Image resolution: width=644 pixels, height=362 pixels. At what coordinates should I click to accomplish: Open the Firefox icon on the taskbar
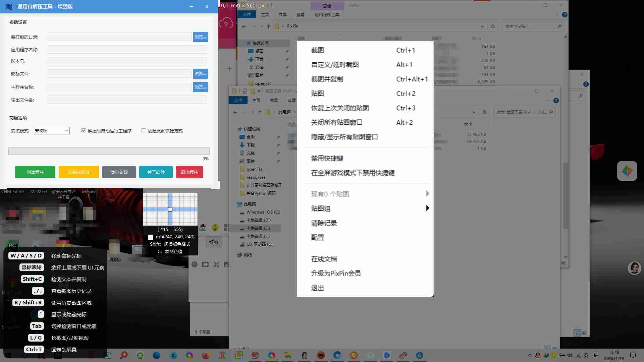tap(206, 355)
